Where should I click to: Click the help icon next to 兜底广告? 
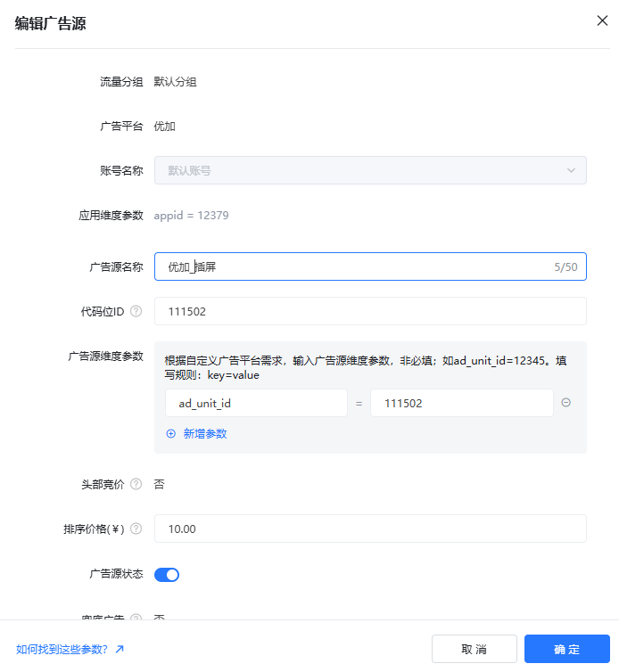coord(136,617)
